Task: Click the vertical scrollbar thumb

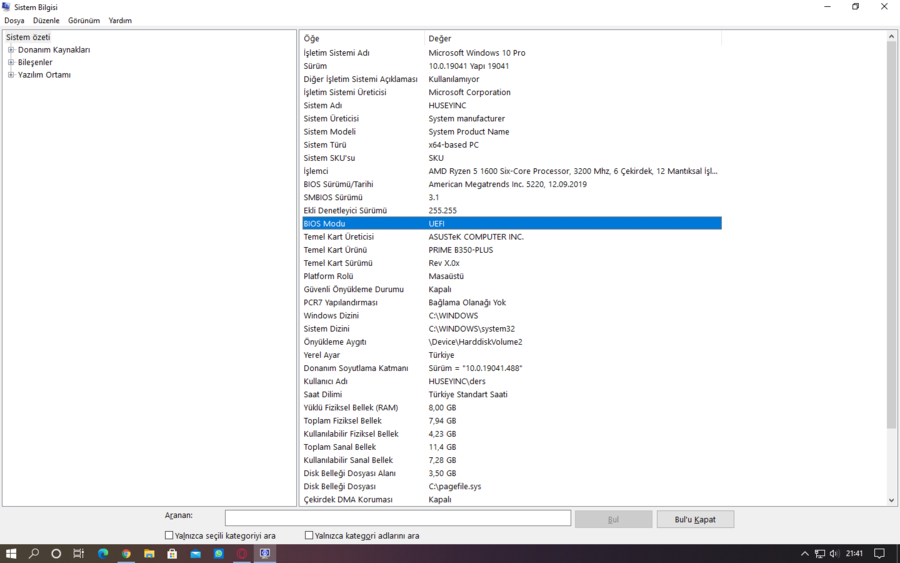Action: [891, 235]
